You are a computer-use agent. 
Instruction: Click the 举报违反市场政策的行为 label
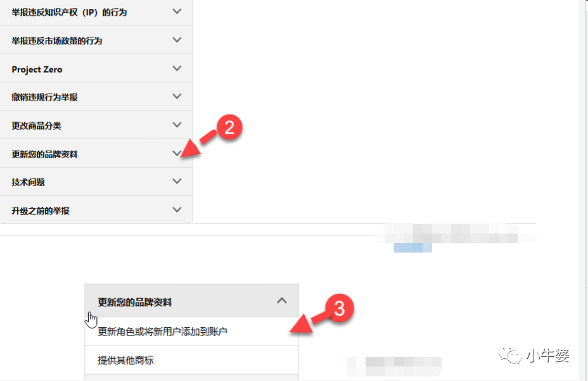[x=57, y=41]
